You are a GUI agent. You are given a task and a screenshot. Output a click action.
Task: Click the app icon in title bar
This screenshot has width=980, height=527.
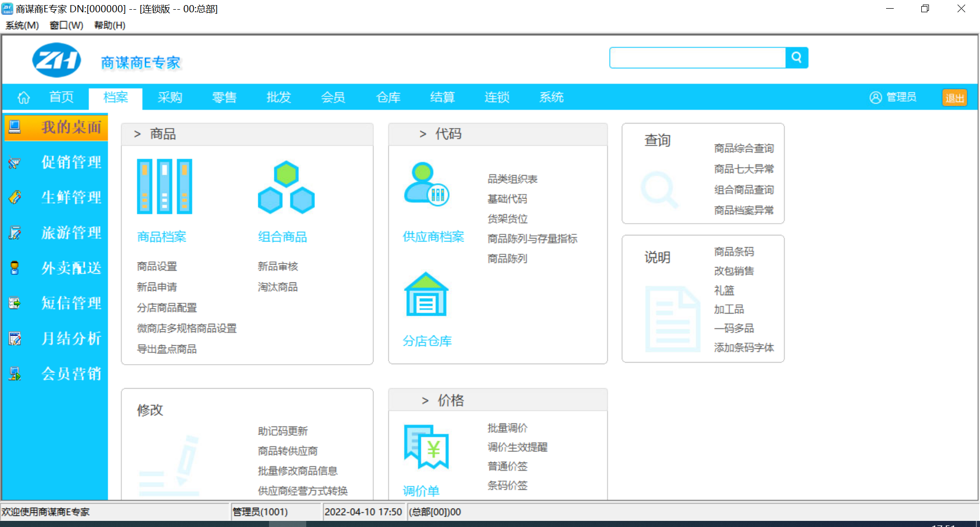[7, 9]
